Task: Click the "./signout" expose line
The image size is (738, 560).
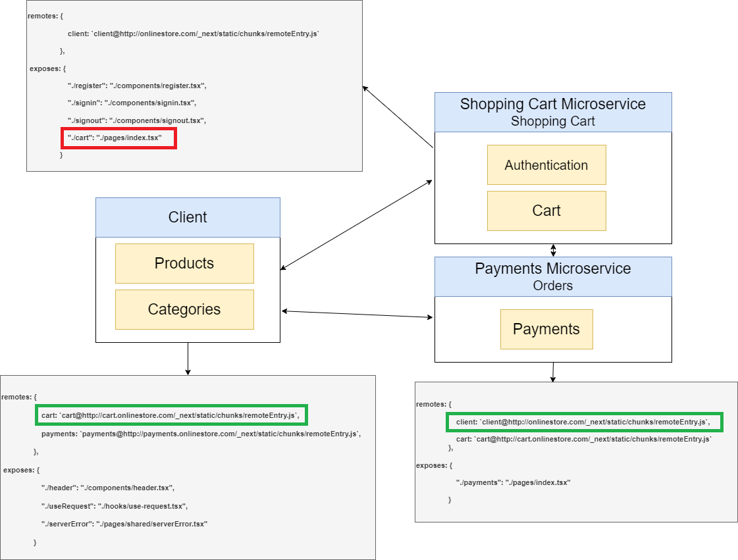Action: click(137, 120)
